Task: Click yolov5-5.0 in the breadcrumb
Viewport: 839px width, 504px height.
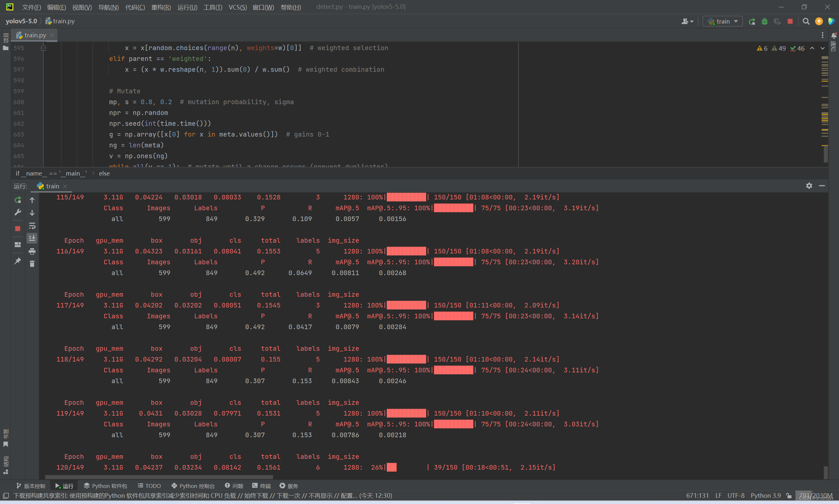Action: [21, 21]
